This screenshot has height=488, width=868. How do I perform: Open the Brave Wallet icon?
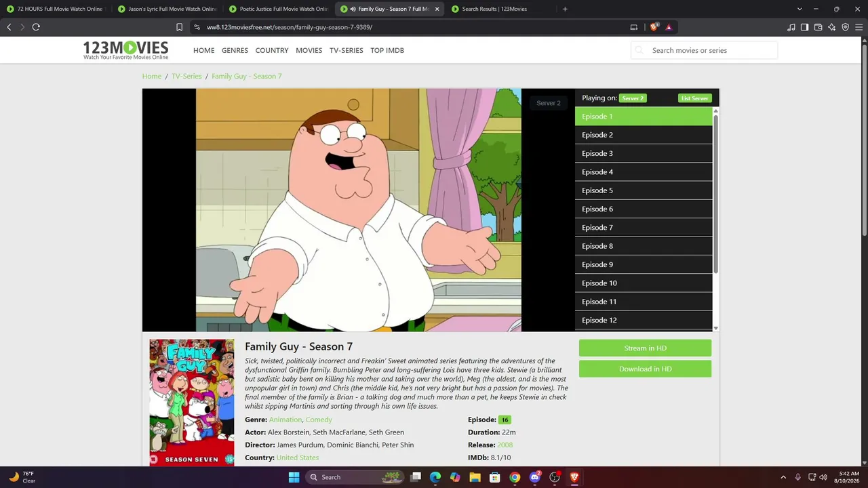point(818,27)
